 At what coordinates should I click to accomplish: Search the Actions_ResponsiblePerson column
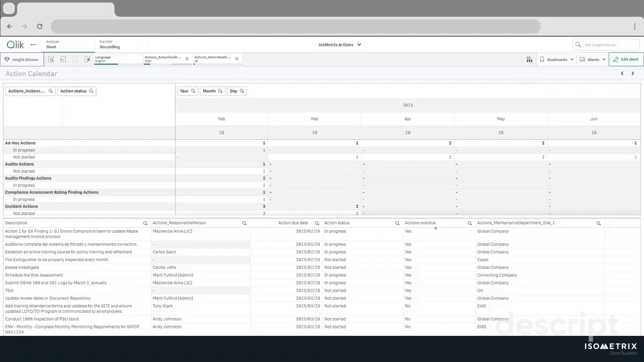(245, 223)
